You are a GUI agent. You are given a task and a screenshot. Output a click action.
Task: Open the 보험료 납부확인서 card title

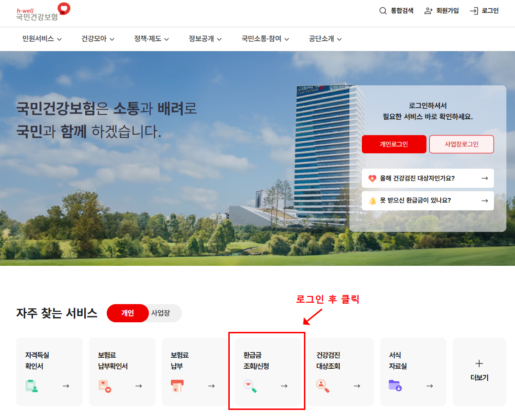pos(112,361)
